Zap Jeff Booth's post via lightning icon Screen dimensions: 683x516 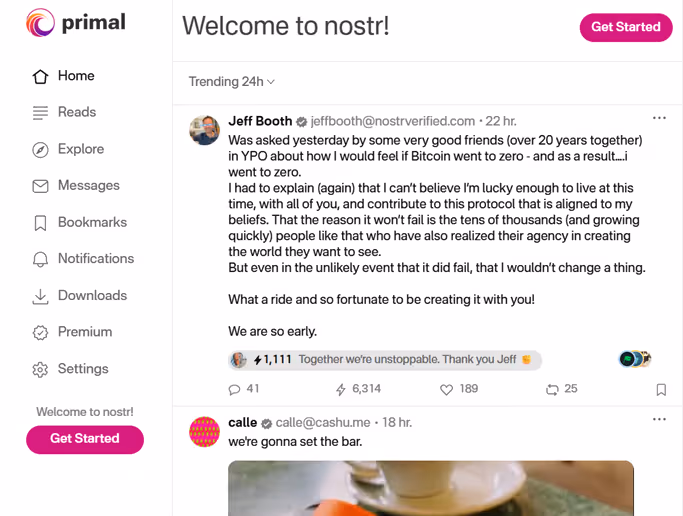[x=341, y=389]
